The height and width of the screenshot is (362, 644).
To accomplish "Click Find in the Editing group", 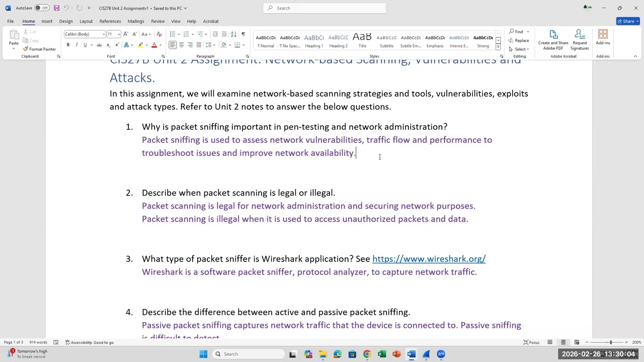I will 517,32.
